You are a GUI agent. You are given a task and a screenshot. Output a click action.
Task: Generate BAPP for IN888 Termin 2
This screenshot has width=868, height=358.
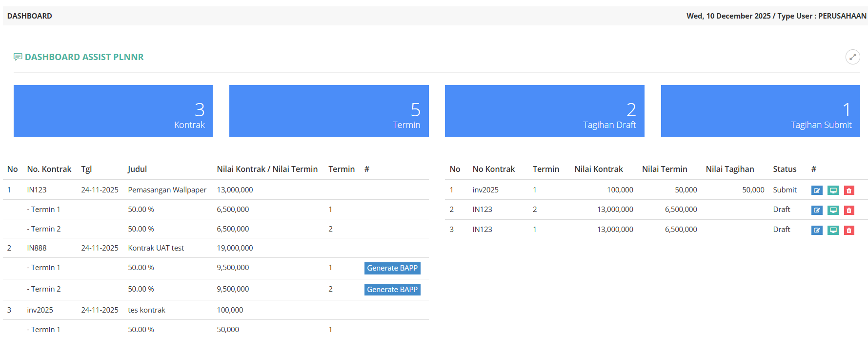click(x=392, y=290)
